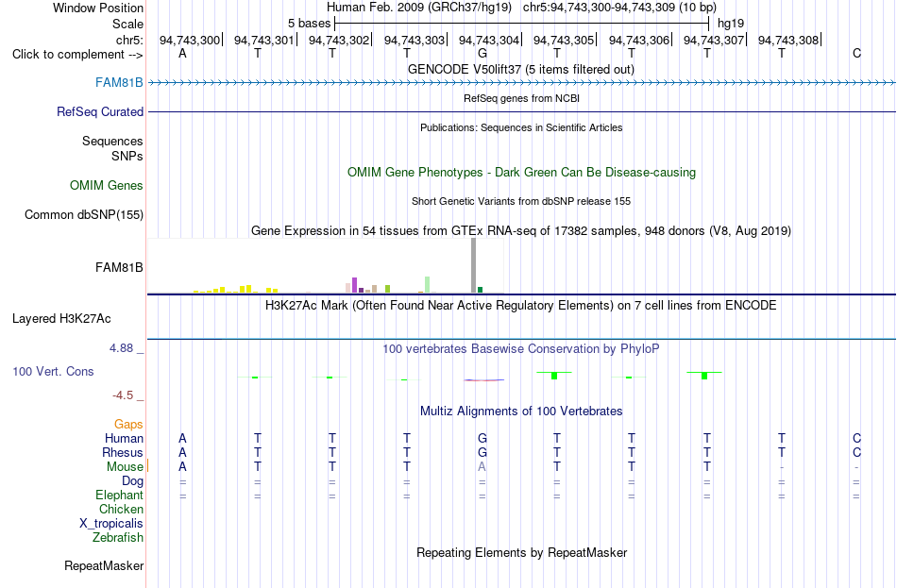Click the G base in complement row
The width and height of the screenshot is (897, 588).
tap(482, 53)
